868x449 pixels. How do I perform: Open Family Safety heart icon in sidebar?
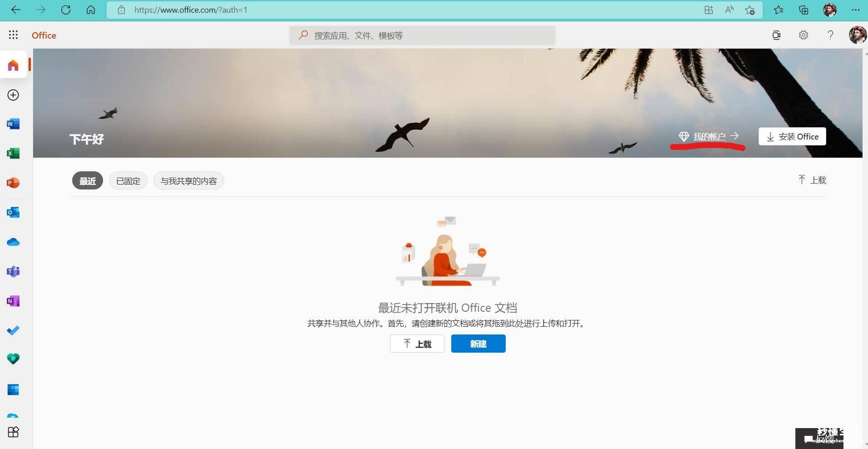coord(13,359)
